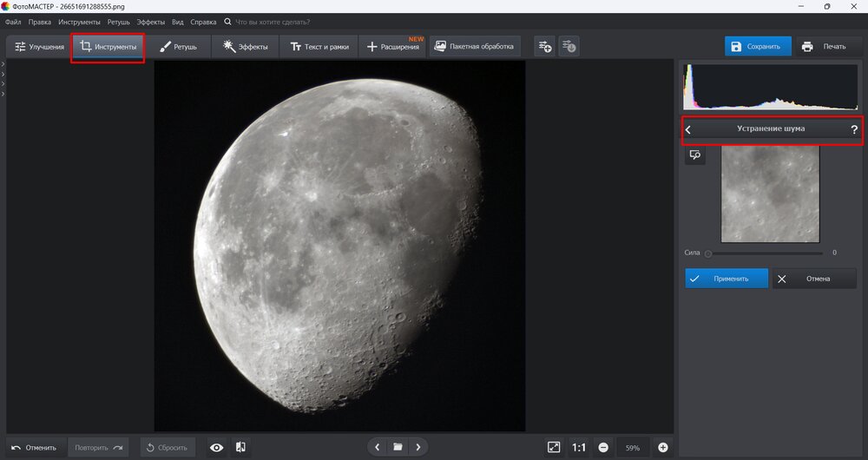The width and height of the screenshot is (868, 460).
Task: Go to previous photo with left chevron
Action: point(377,447)
